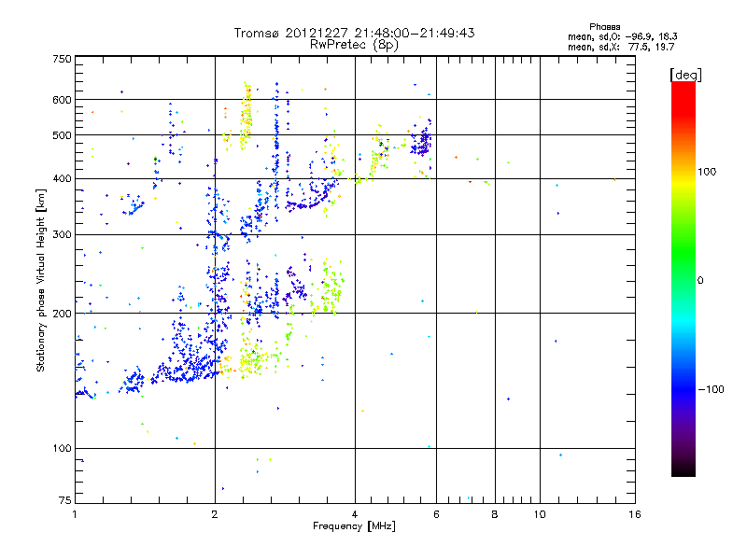The width and height of the screenshot is (747, 560).
Task: Click the x-axis tick label '16'
Action: pos(635,514)
